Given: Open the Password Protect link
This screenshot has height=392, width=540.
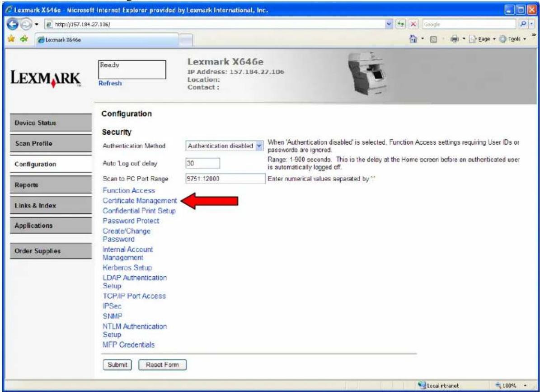Looking at the screenshot, I should 131,221.
